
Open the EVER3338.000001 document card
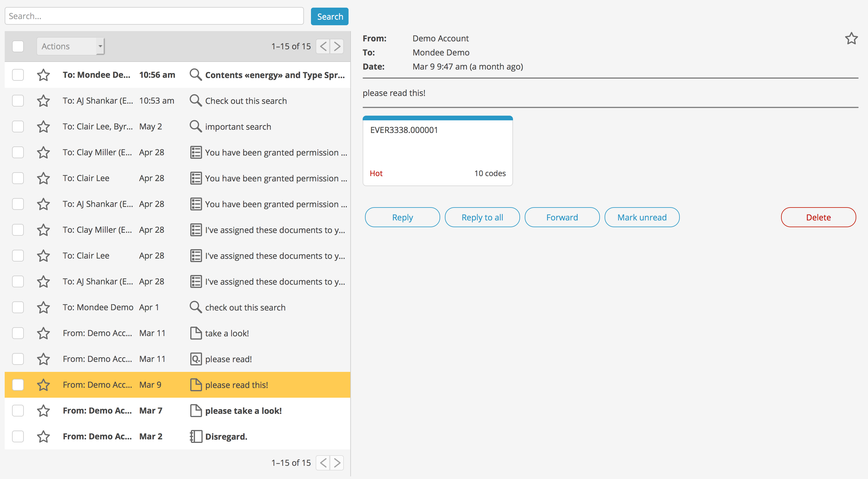[x=438, y=151]
